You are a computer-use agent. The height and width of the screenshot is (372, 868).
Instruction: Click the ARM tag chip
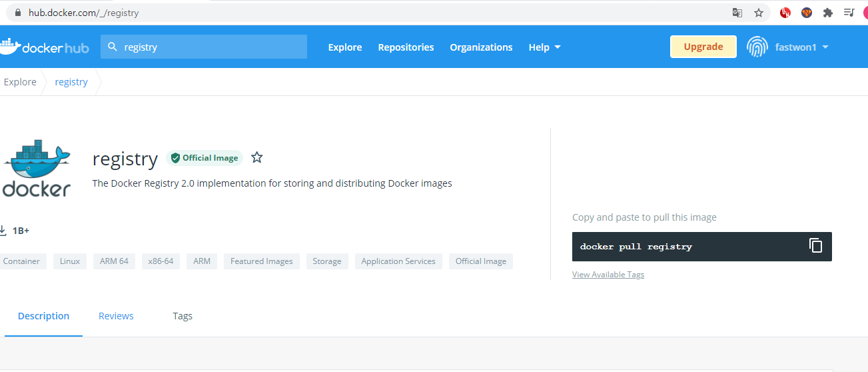click(x=202, y=261)
